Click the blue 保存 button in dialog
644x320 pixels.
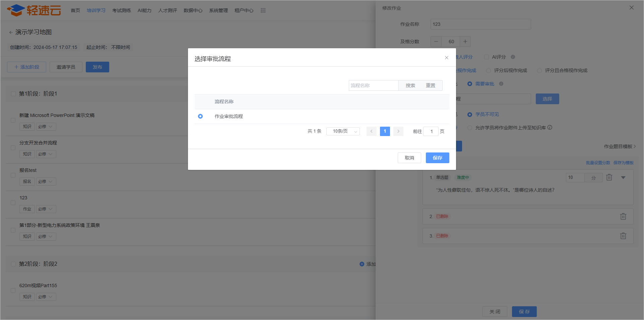[x=437, y=158]
